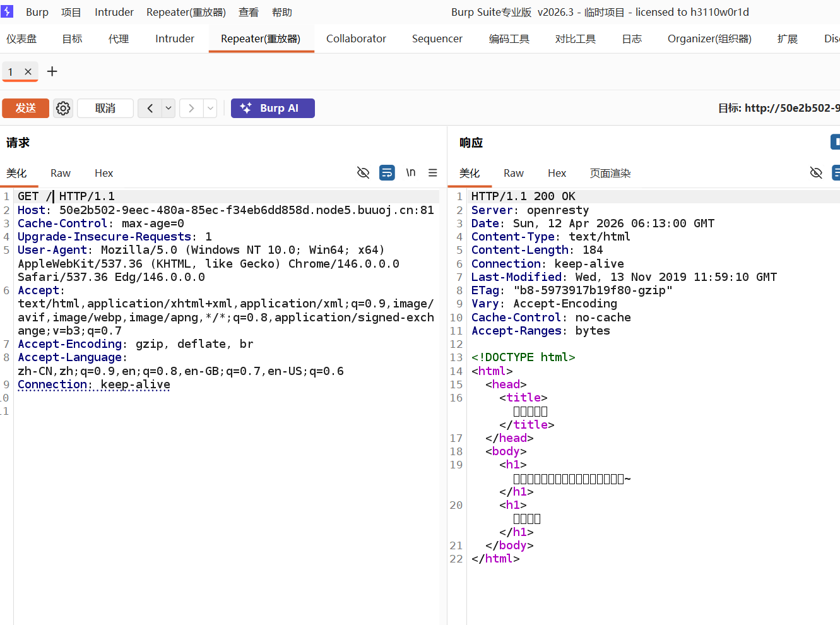Close Repeater tab 1
The height and width of the screenshot is (625, 840).
[28, 72]
